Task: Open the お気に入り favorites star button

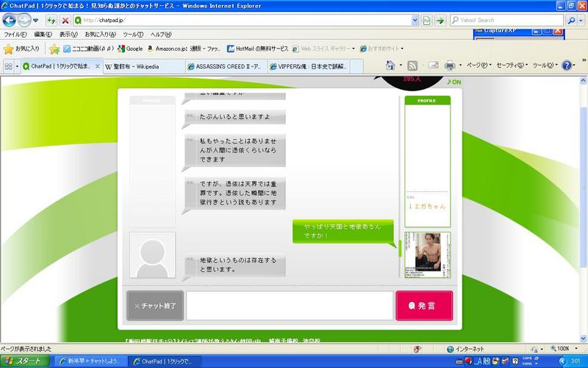Action: [21, 49]
